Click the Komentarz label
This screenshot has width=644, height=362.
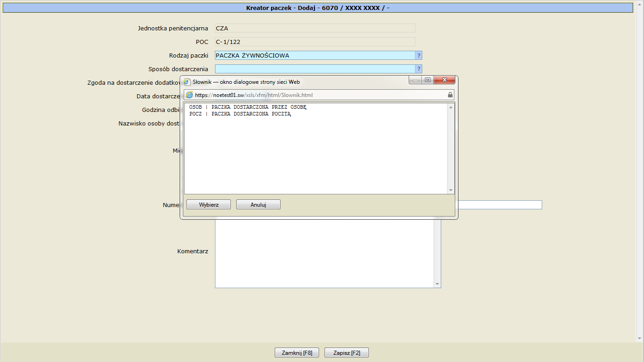[x=193, y=251]
